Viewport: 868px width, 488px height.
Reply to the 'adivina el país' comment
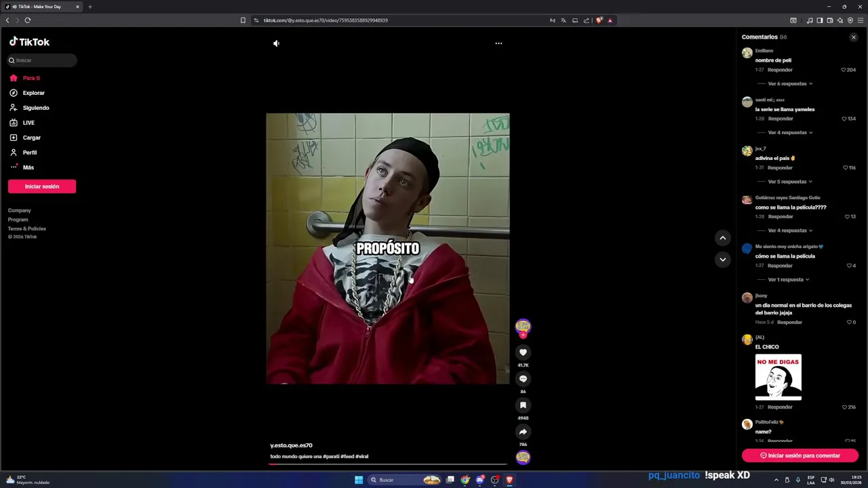(780, 167)
